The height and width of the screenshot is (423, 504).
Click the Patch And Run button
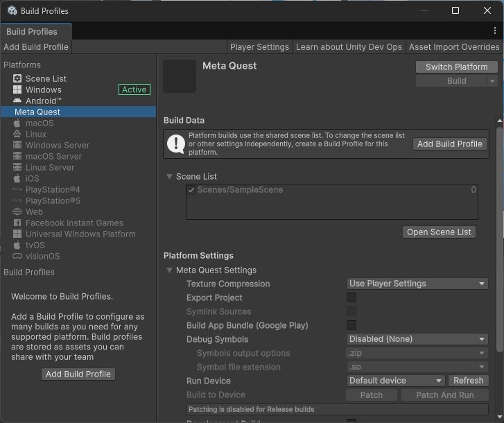pyautogui.click(x=445, y=395)
